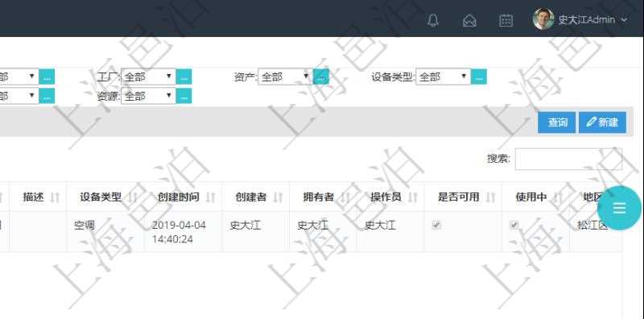
Task: Open the 资产 dropdown
Action: click(x=286, y=77)
